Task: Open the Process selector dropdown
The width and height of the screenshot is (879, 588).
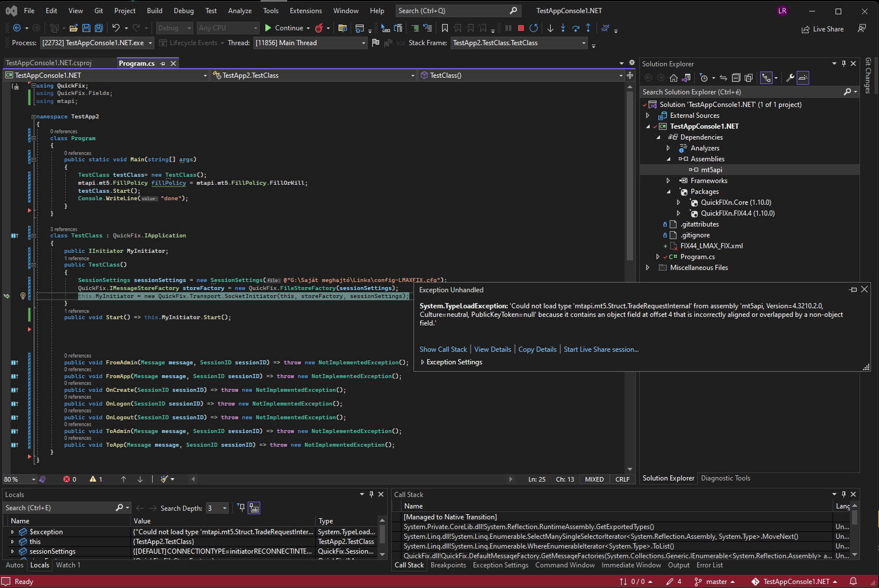Action: coord(97,43)
